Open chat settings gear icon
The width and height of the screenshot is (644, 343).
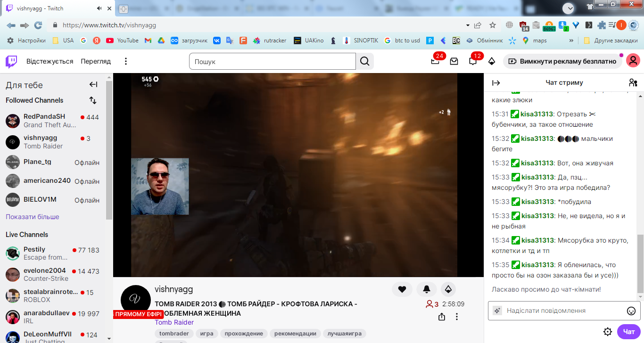pyautogui.click(x=608, y=332)
